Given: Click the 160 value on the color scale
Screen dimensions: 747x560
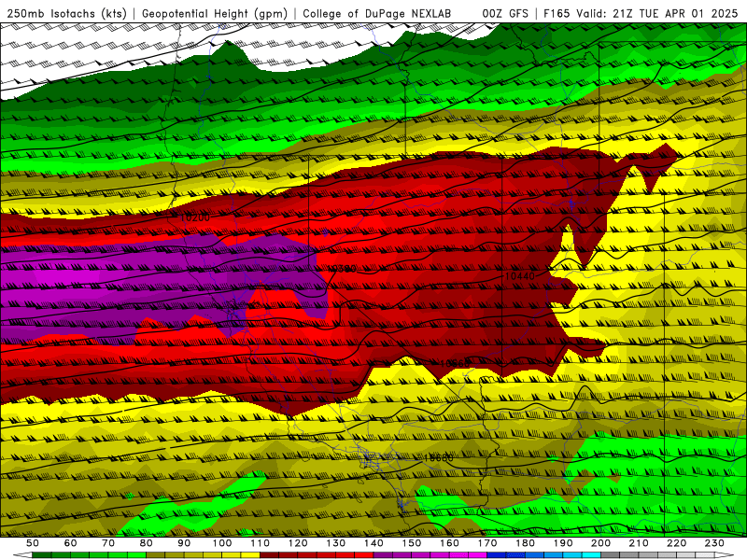Looking at the screenshot, I should 449,543.
